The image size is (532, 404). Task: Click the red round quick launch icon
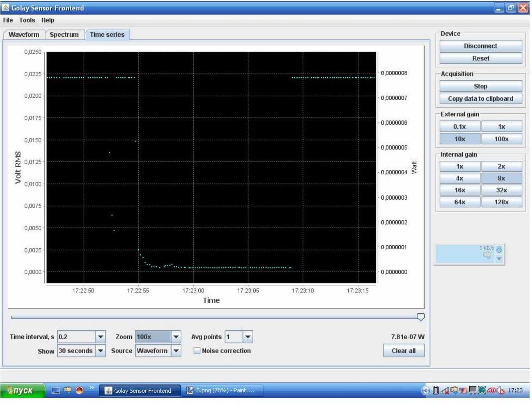tap(80, 390)
